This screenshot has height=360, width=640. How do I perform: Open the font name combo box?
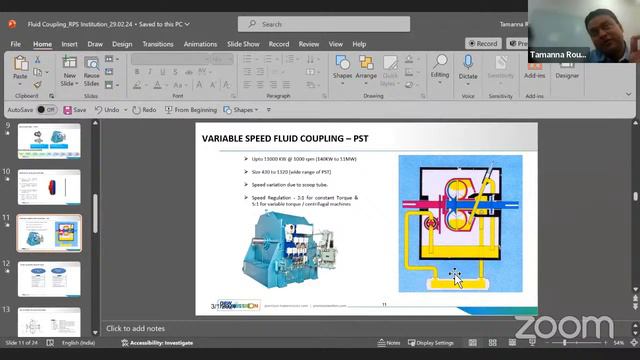(x=171, y=60)
